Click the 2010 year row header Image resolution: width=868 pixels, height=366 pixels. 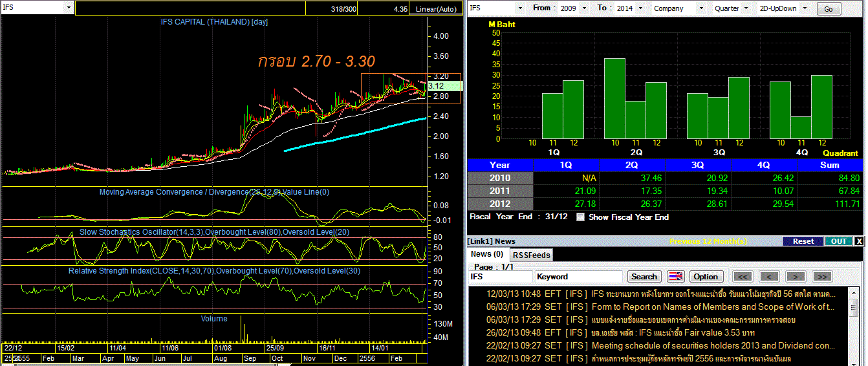coord(500,178)
